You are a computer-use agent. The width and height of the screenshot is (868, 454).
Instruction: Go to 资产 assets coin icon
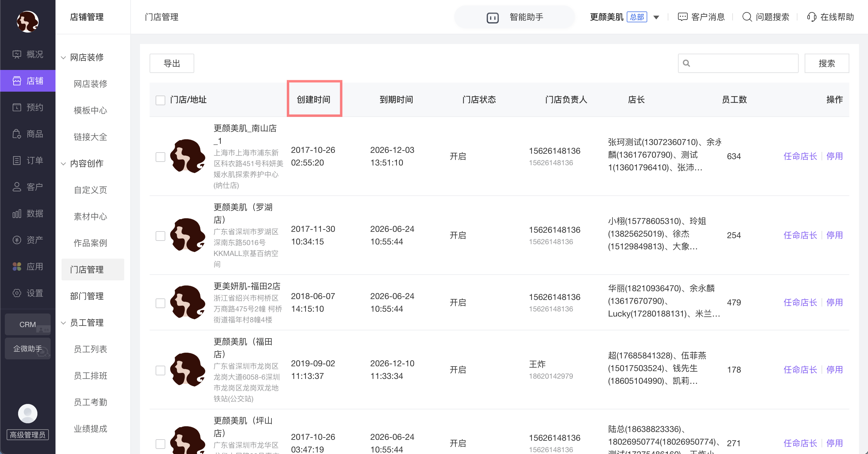point(17,240)
